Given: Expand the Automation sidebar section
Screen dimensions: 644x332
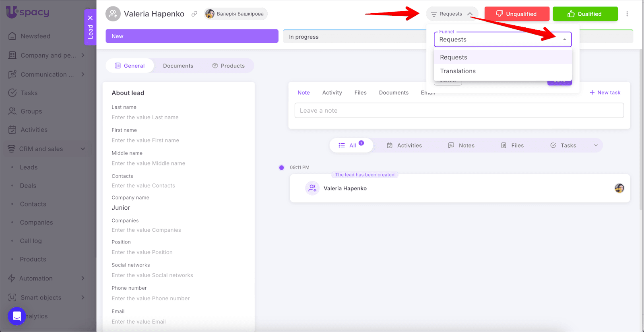Looking at the screenshot, I should coord(83,278).
